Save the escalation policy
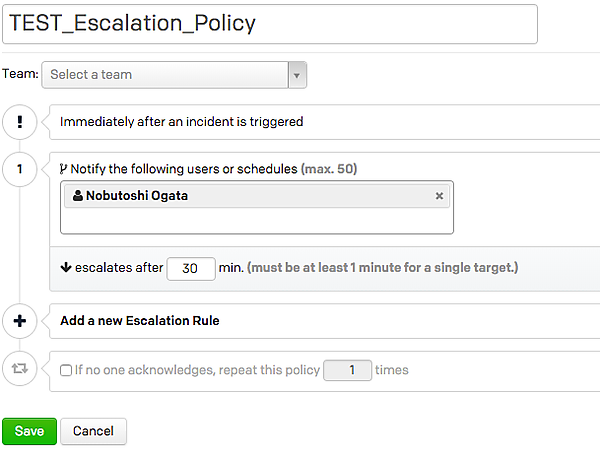This screenshot has height=462, width=600. pos(29,431)
